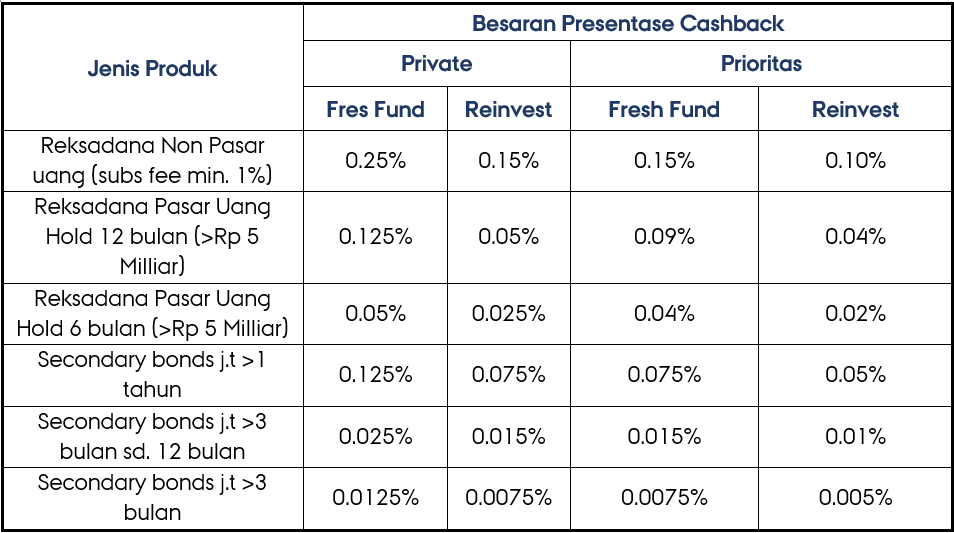Select 'Secondary bonds j.t >3 bulan sd. 12 bulan'
Screen dimensions: 954x533
[x=152, y=436]
